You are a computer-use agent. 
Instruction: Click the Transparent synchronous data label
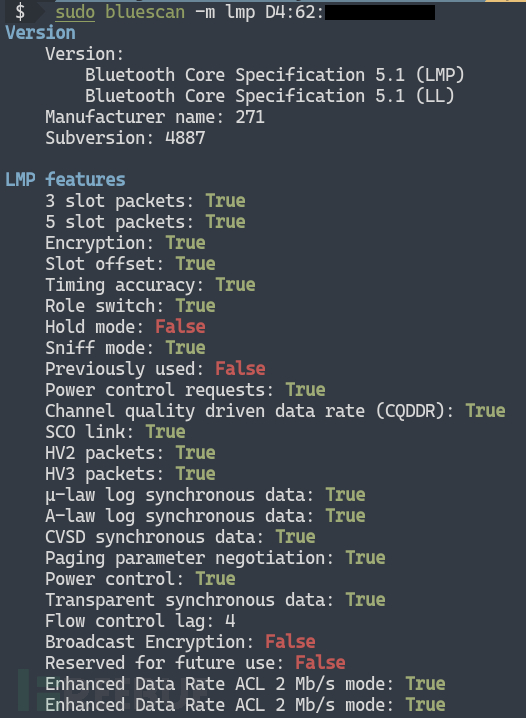pyautogui.click(x=190, y=600)
